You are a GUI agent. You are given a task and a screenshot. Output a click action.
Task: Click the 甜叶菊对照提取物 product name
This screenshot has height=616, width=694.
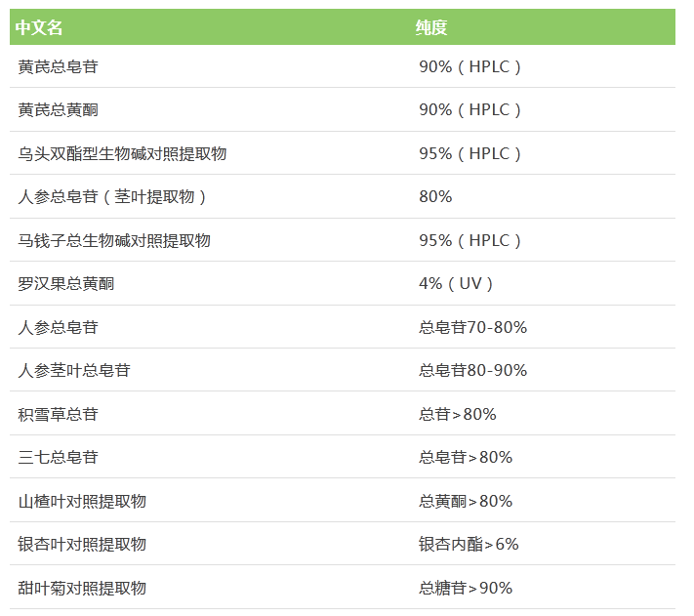click(x=82, y=588)
